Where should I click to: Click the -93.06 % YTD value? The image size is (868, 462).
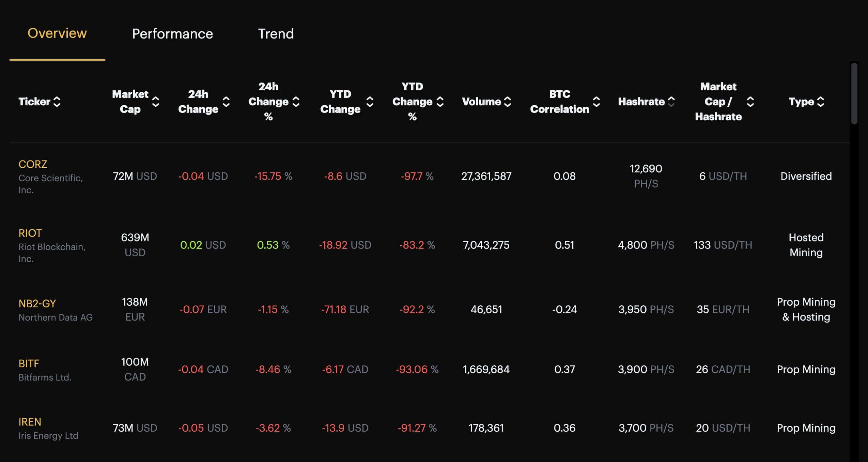tap(417, 369)
